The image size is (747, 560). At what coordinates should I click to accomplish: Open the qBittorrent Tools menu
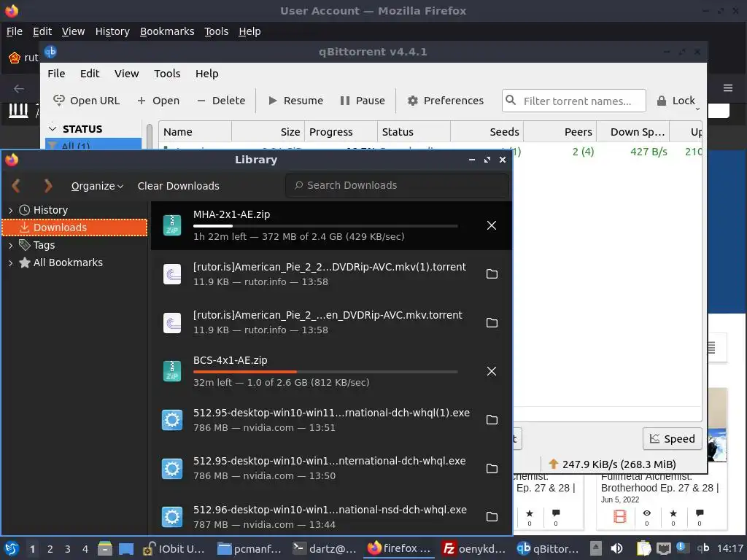pyautogui.click(x=167, y=74)
